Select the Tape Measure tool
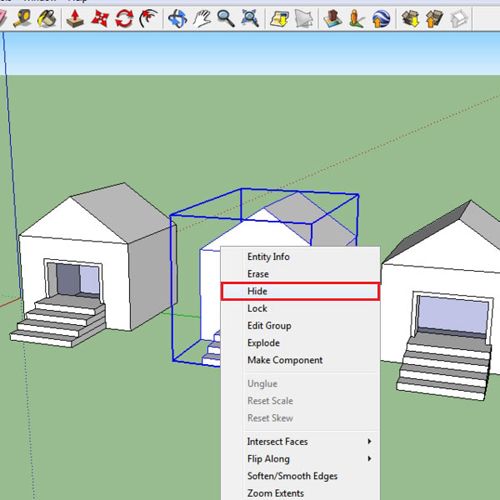 [22, 18]
